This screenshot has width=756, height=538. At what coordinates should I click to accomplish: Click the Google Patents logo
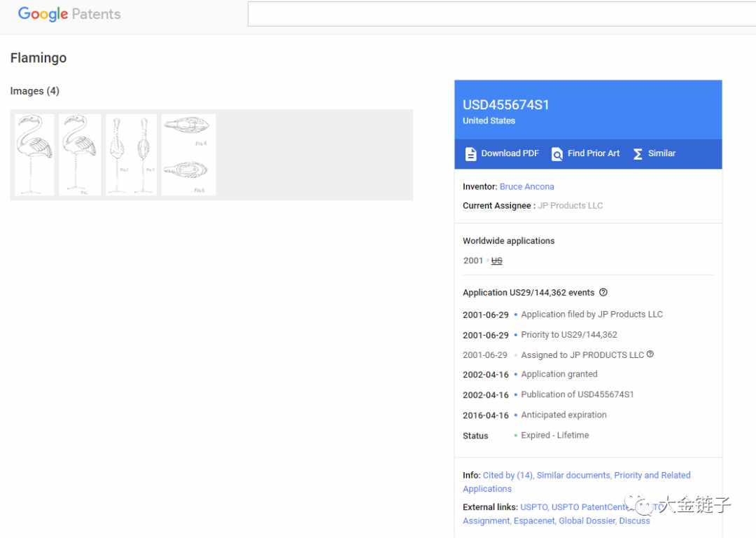(69, 14)
